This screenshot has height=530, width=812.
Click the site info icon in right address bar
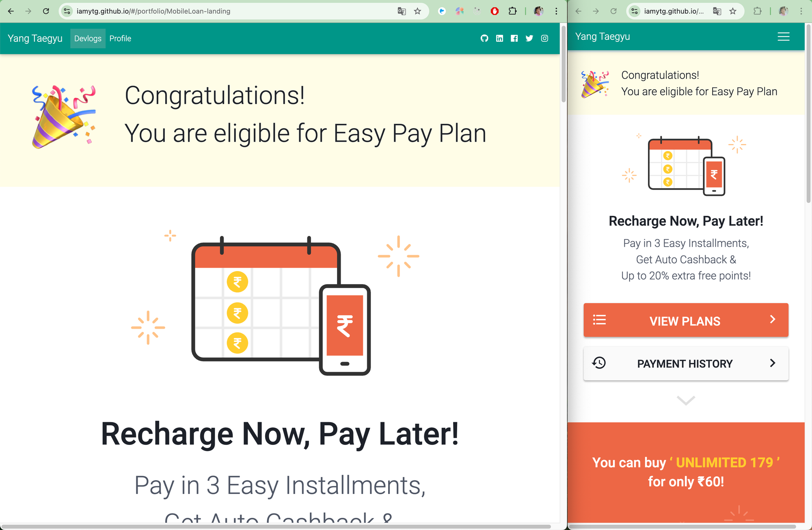click(635, 11)
